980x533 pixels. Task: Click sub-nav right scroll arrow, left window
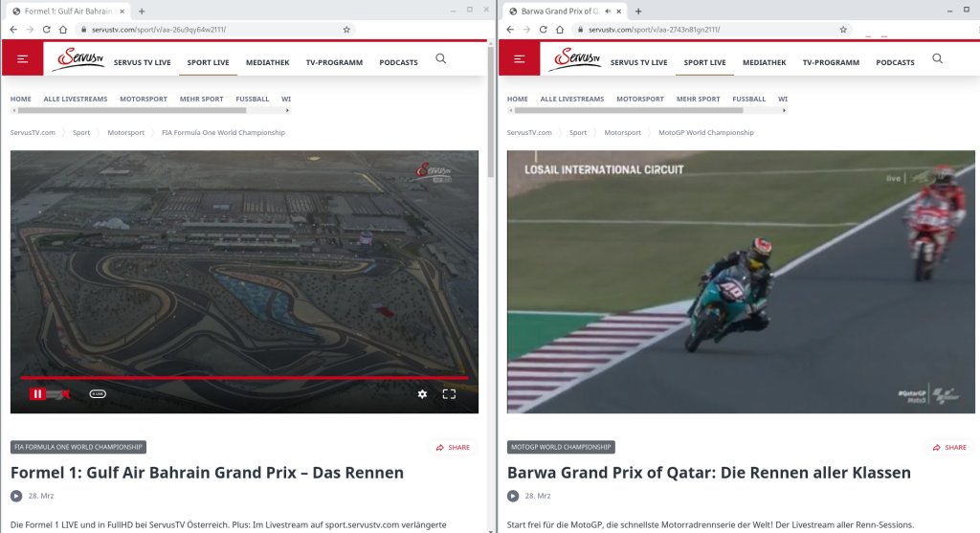click(x=287, y=111)
